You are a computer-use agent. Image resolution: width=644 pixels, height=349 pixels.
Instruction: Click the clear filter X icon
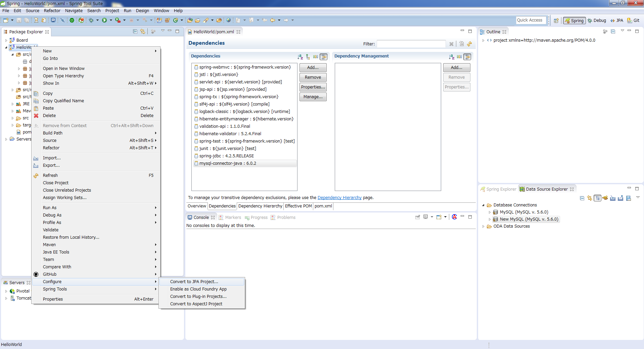[451, 44]
